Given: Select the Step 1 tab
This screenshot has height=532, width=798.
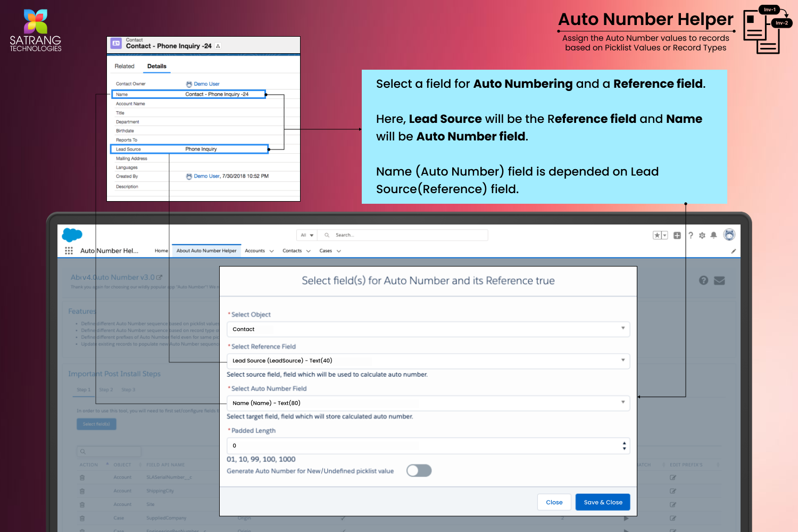Looking at the screenshot, I should coord(84,390).
